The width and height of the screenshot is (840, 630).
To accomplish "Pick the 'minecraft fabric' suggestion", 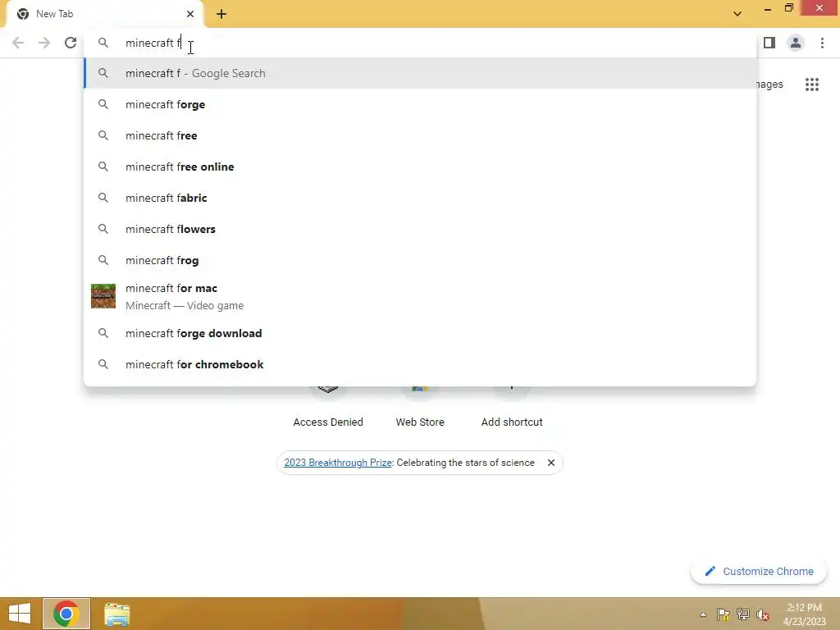I will tap(420, 198).
